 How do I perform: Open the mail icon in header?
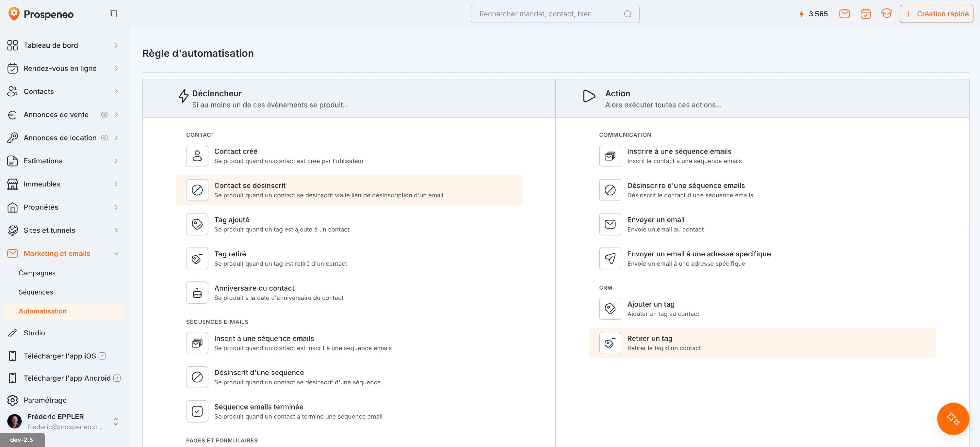click(844, 14)
